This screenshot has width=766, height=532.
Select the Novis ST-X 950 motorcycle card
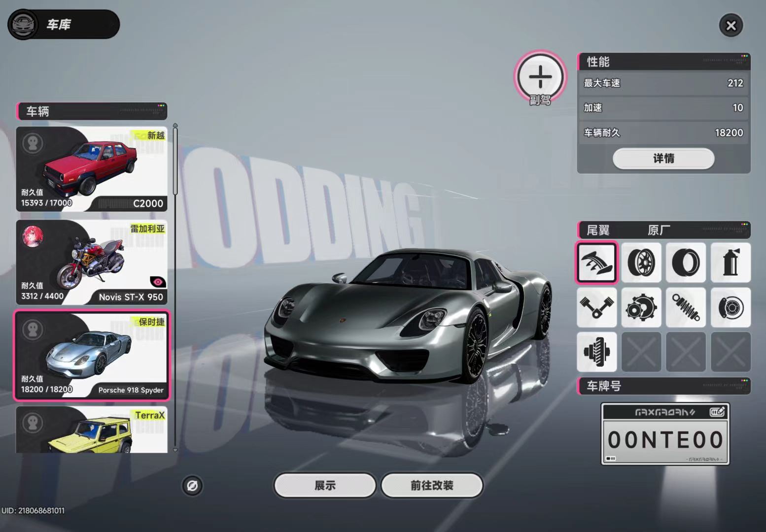92,262
